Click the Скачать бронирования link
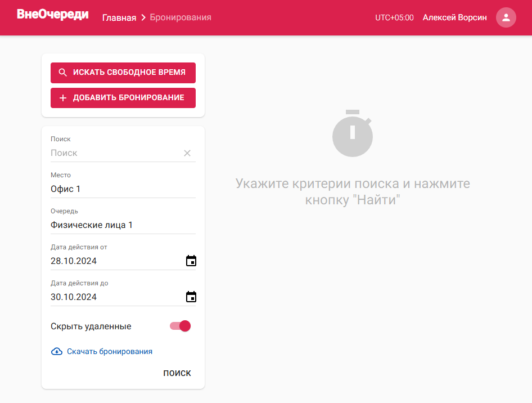Image resolution: width=532 pixels, height=403 pixels. 110,351
